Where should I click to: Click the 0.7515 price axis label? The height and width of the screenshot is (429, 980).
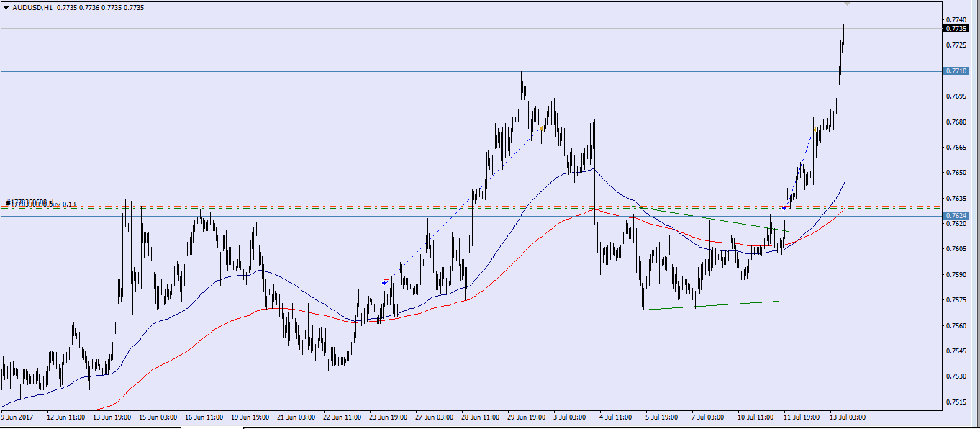pos(956,402)
